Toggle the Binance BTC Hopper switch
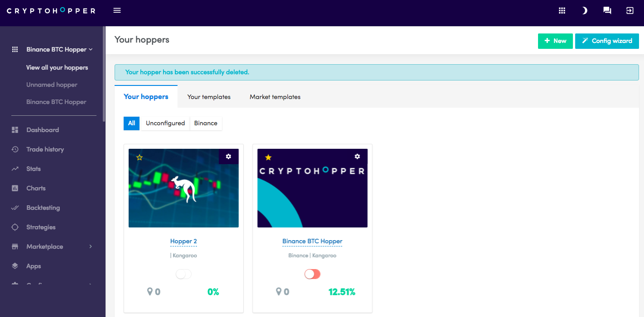 (x=312, y=274)
